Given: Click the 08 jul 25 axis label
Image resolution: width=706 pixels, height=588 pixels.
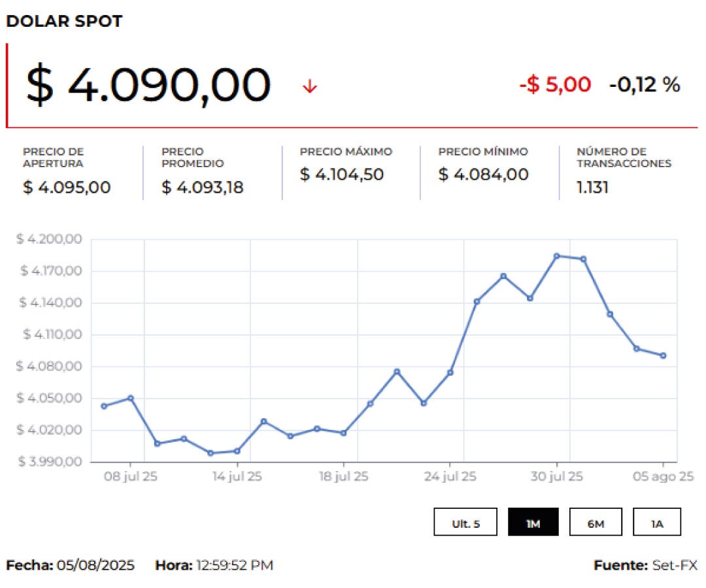Looking at the screenshot, I should [131, 477].
